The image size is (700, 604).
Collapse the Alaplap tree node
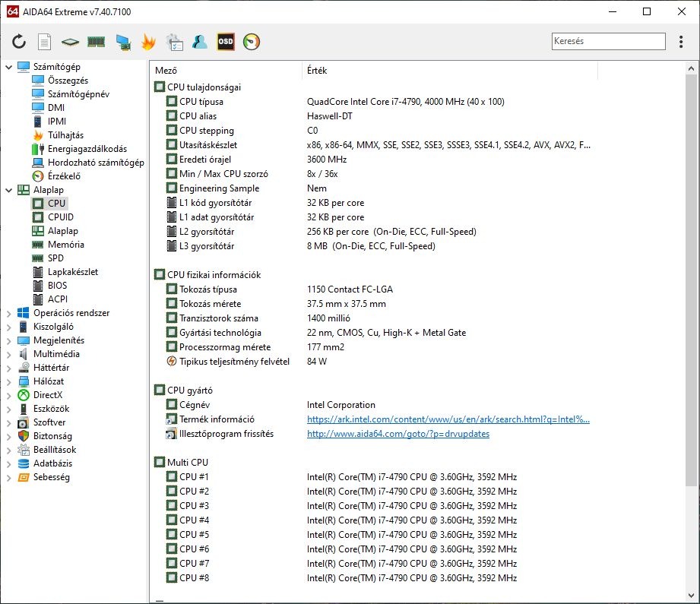point(8,190)
